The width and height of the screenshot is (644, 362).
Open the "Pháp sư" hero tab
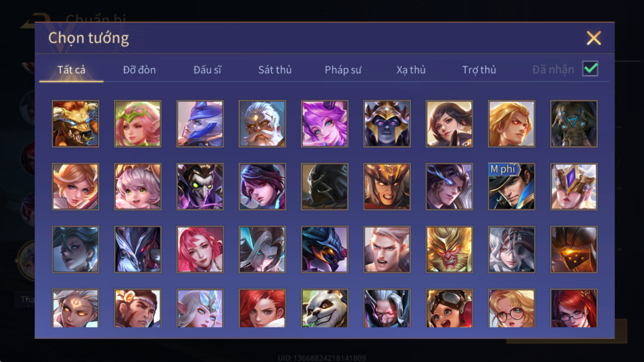coord(343,70)
